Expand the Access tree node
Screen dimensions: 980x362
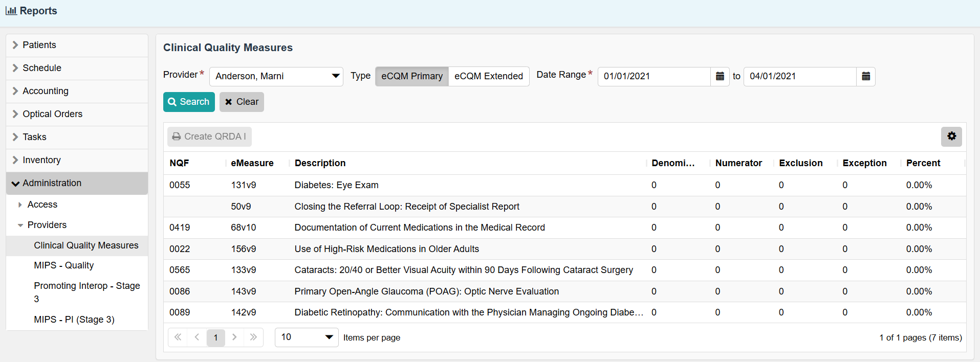(20, 205)
